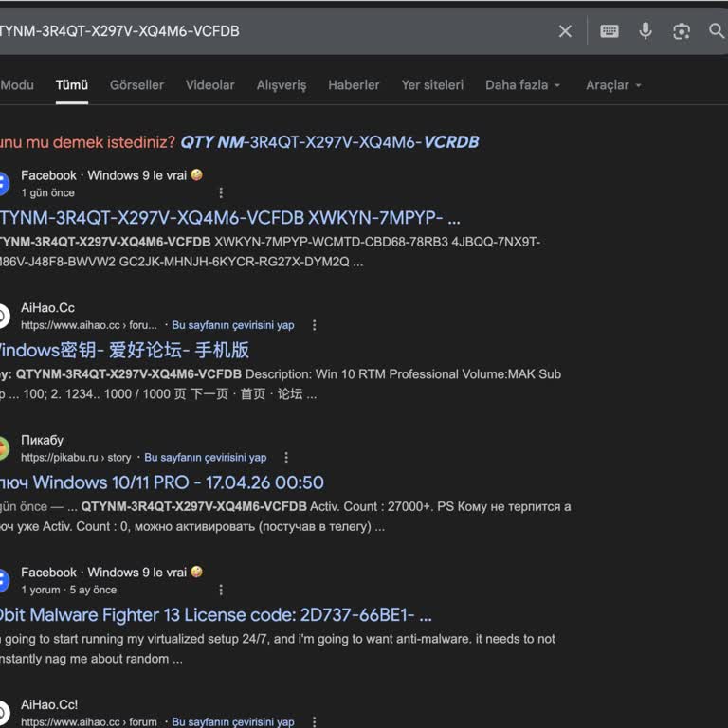728x728 pixels.
Task: Open three-dot menu for Пикабу result
Action: [287, 458]
